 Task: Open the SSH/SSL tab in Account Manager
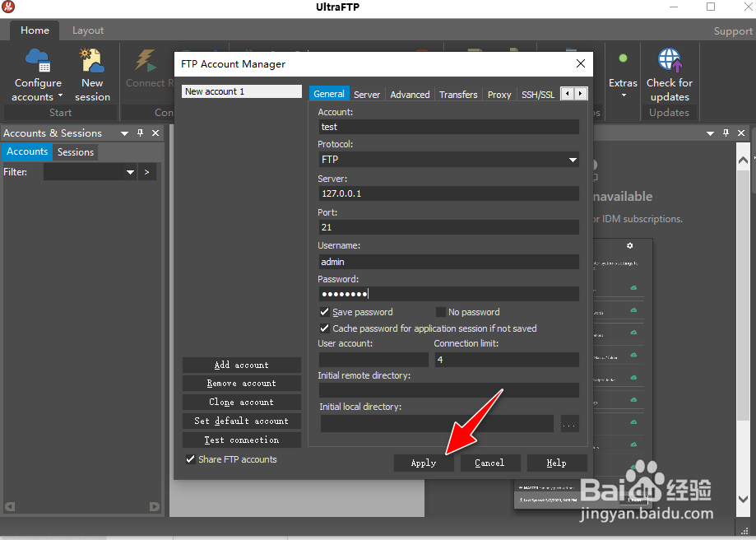(538, 94)
